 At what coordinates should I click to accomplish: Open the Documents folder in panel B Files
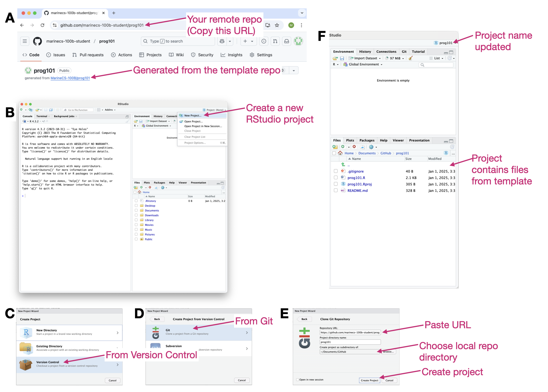click(x=152, y=210)
